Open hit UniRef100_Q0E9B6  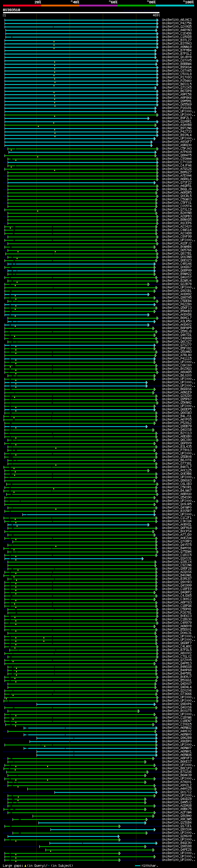click(177, 474)
